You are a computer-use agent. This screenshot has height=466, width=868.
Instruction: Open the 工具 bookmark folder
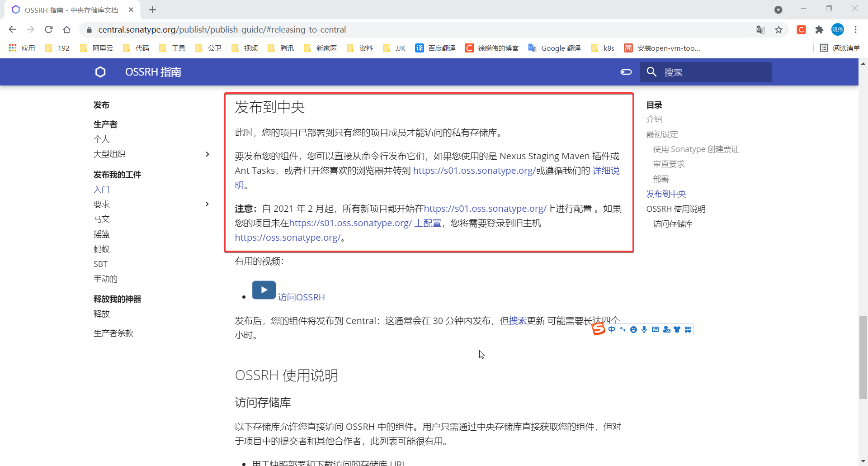point(172,48)
